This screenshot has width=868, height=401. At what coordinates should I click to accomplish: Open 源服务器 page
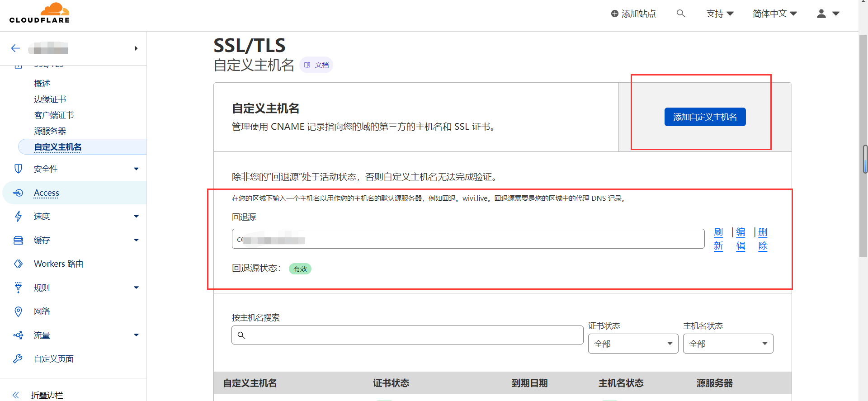(x=50, y=131)
